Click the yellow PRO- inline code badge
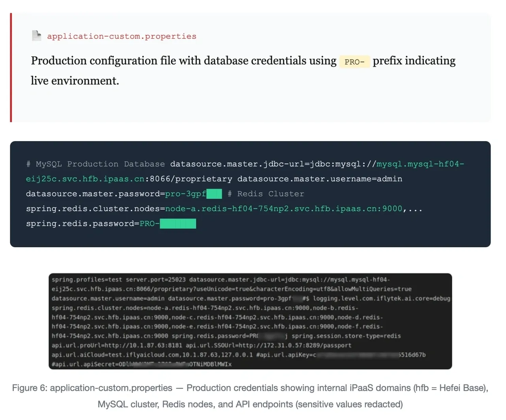This screenshot has width=506, height=420. [355, 62]
